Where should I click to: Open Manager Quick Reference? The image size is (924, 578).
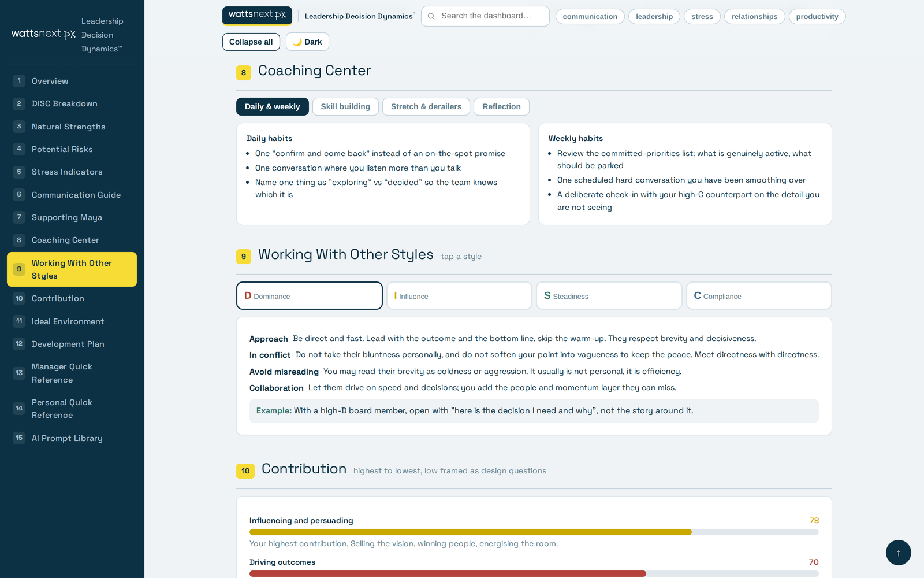click(x=72, y=373)
